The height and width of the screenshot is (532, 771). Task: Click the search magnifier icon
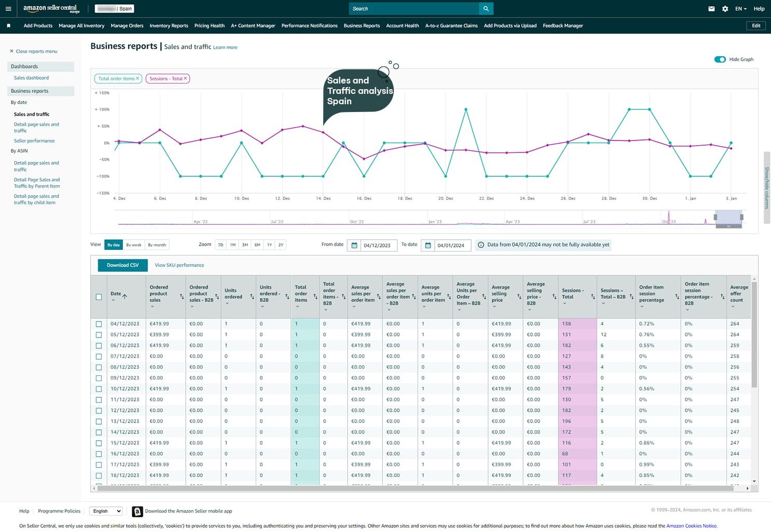(x=486, y=9)
